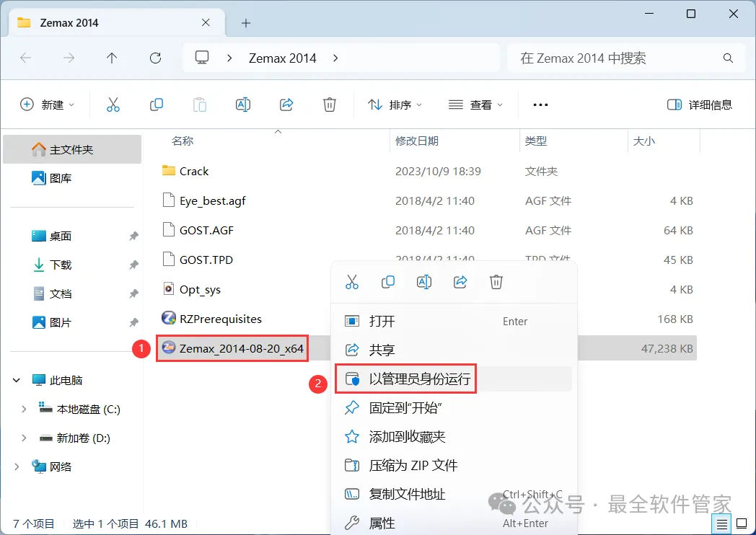The height and width of the screenshot is (535, 756).
Task: Open the 新建 dropdown
Action: click(x=48, y=105)
